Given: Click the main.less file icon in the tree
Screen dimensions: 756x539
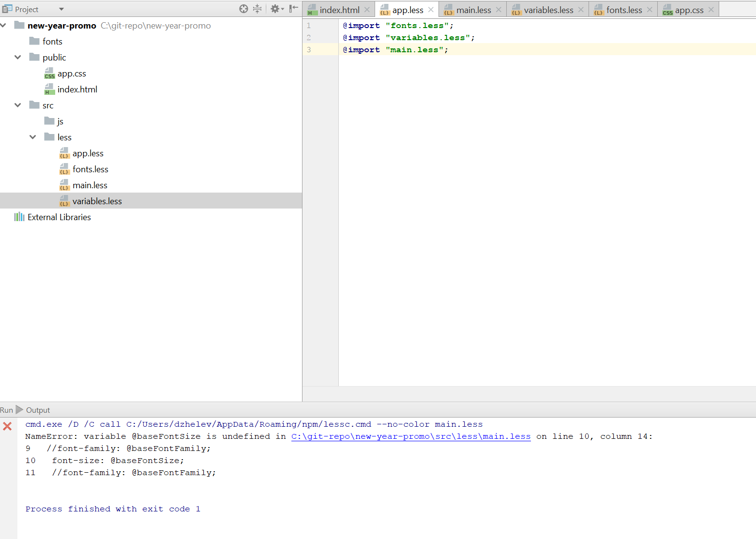Looking at the screenshot, I should 64,185.
